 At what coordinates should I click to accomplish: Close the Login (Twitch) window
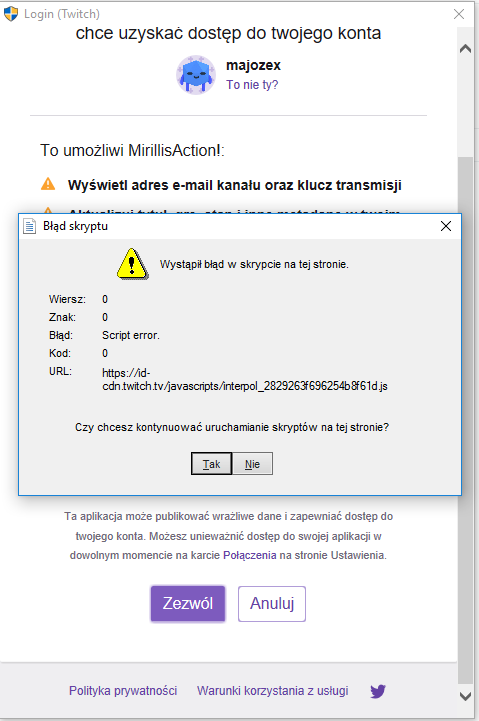[x=459, y=14]
